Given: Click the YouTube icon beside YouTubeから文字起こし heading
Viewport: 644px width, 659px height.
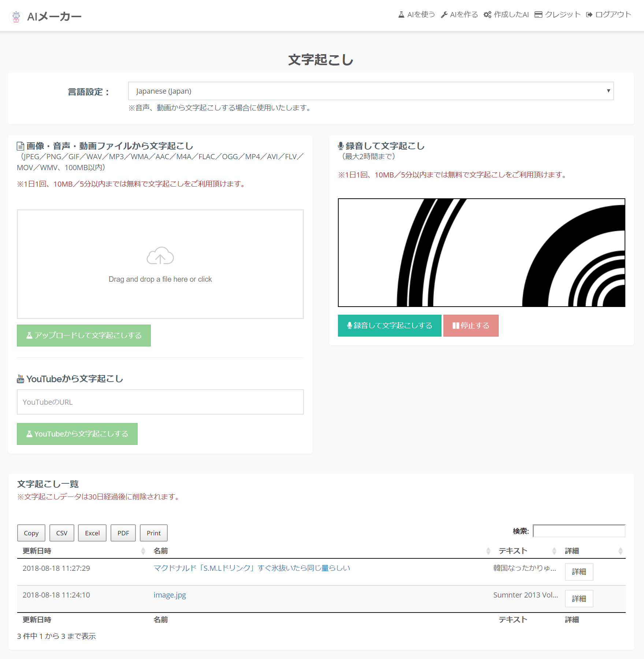Looking at the screenshot, I should (21, 379).
